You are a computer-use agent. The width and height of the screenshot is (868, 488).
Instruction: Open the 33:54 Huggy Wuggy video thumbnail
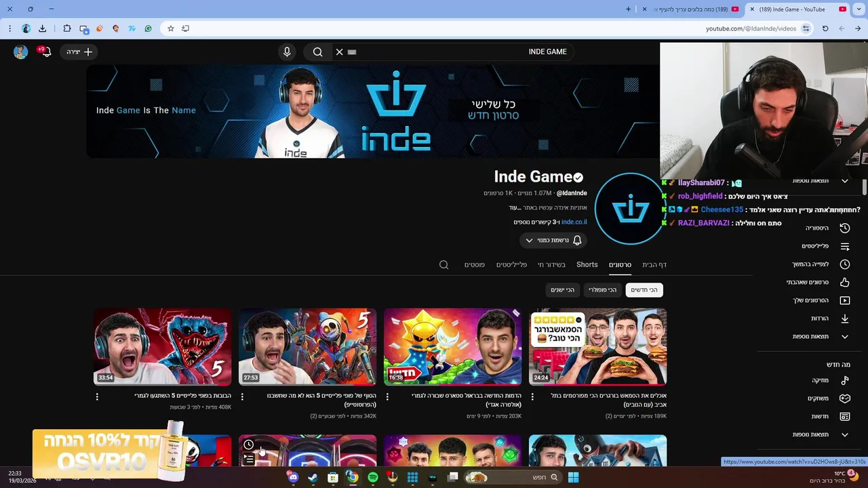click(x=162, y=346)
